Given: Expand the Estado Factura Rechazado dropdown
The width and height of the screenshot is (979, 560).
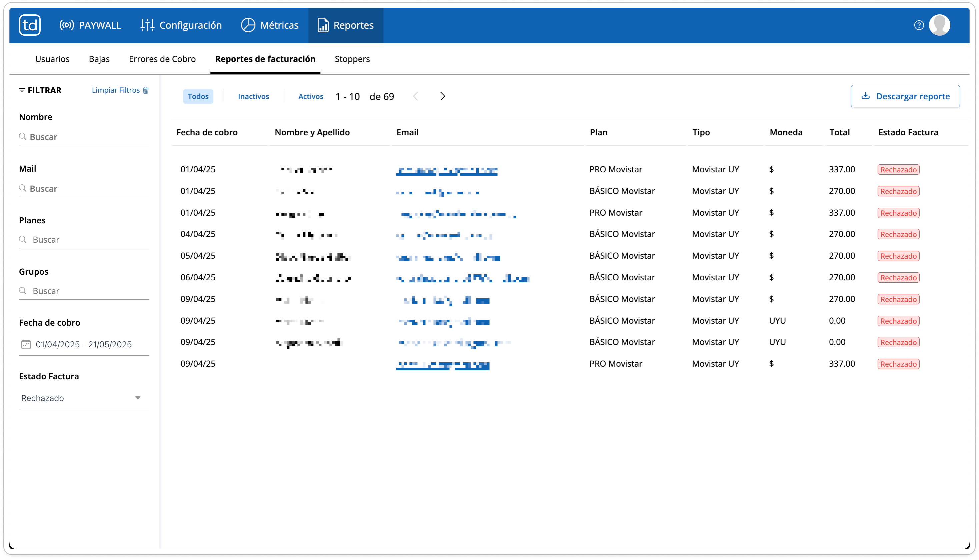Looking at the screenshot, I should pyautogui.click(x=84, y=398).
